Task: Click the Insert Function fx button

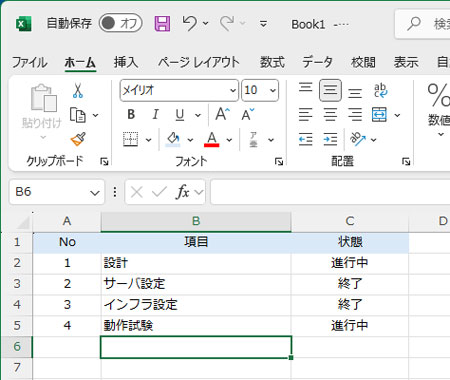Action: point(182,192)
